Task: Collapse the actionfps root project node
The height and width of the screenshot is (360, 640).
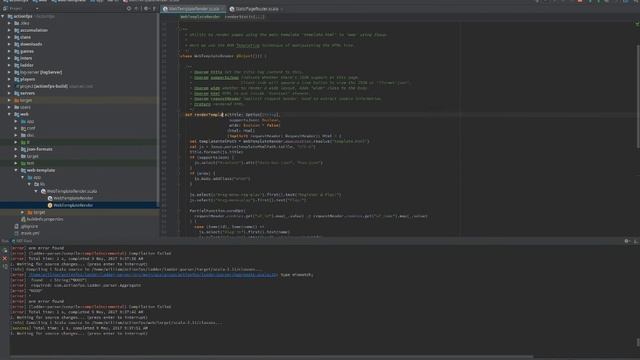Action: pos(3,16)
